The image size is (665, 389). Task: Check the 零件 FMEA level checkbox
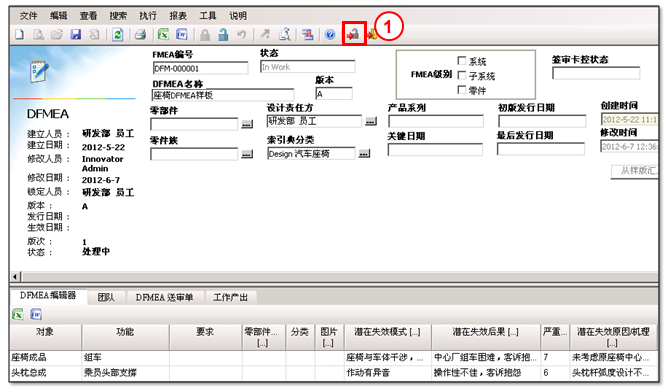[462, 90]
